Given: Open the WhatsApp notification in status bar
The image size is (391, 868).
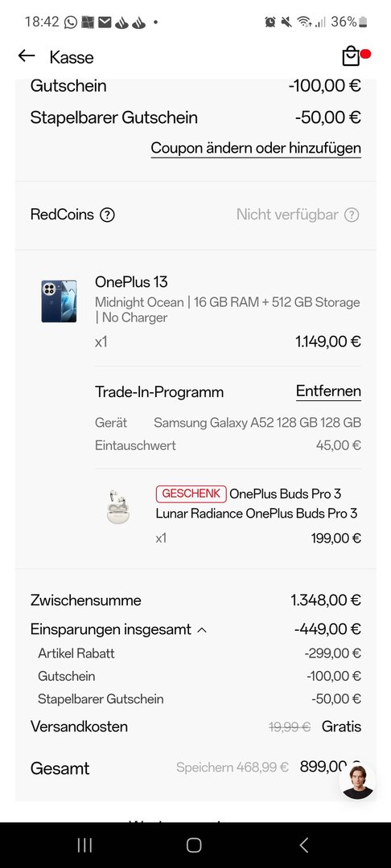Looking at the screenshot, I should point(70,23).
